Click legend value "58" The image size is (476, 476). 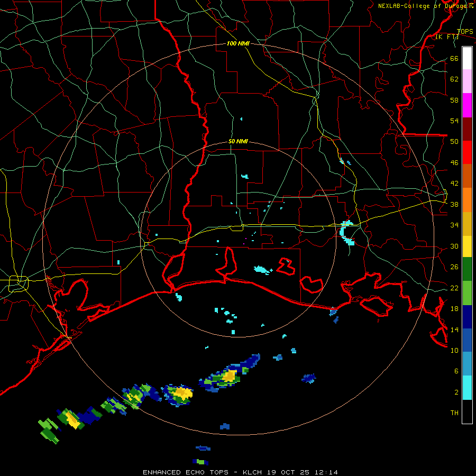[x=454, y=100]
